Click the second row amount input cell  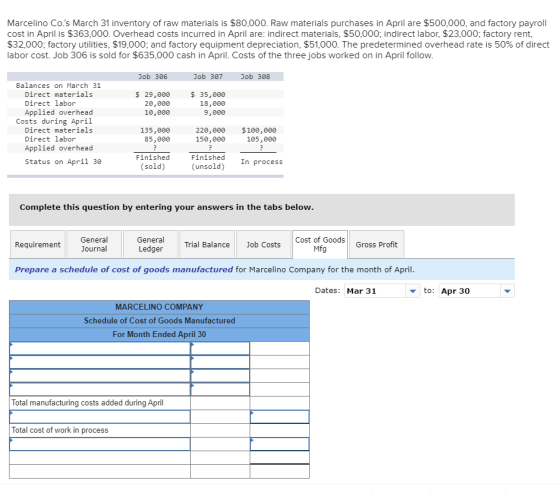tap(220, 362)
